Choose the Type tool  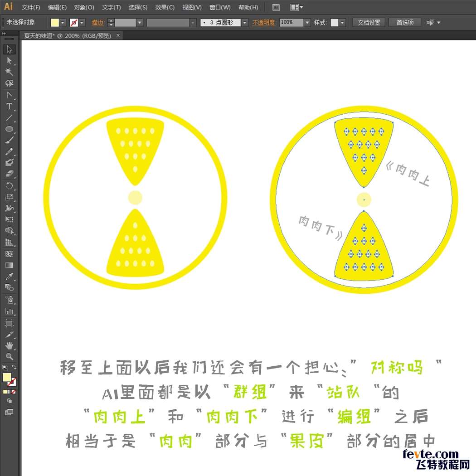pos(9,107)
